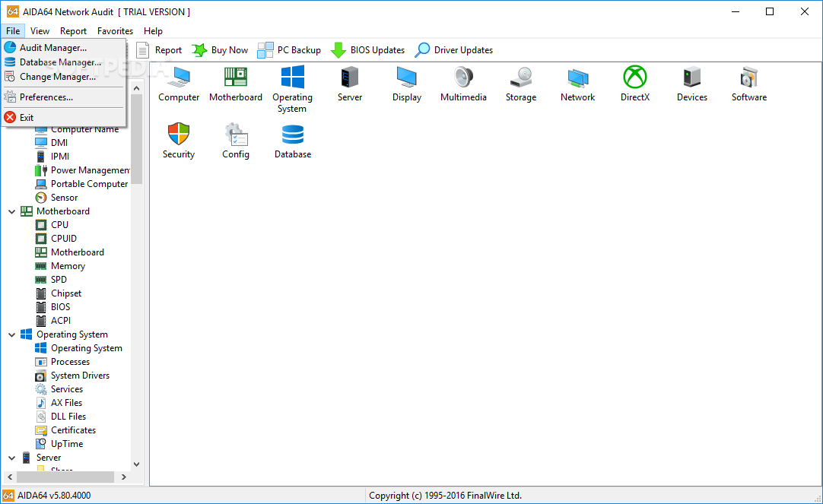Click the AIDA64 v5.80.4000 status text
This screenshot has height=504, width=823.
[54, 496]
